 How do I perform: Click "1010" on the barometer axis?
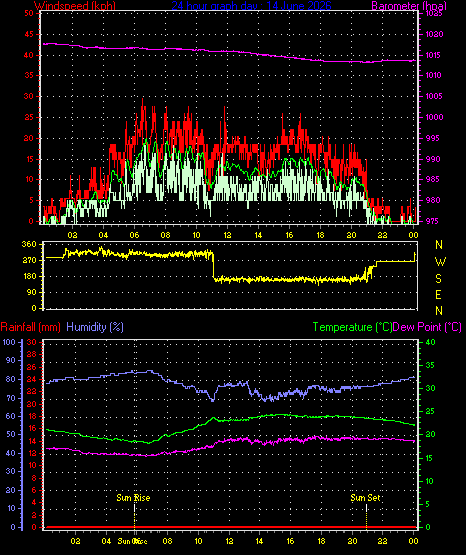click(434, 75)
